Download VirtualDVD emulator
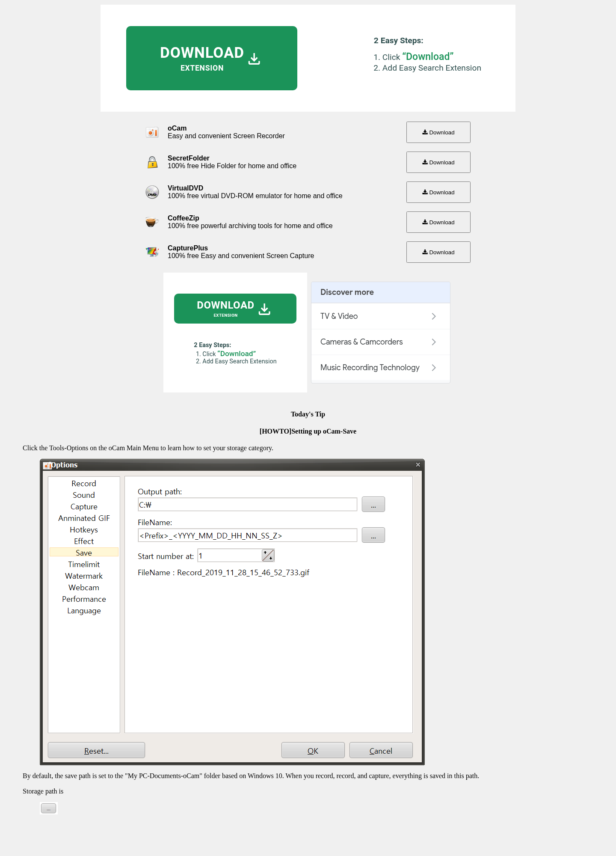Screen dimensions: 616x856 438,192
